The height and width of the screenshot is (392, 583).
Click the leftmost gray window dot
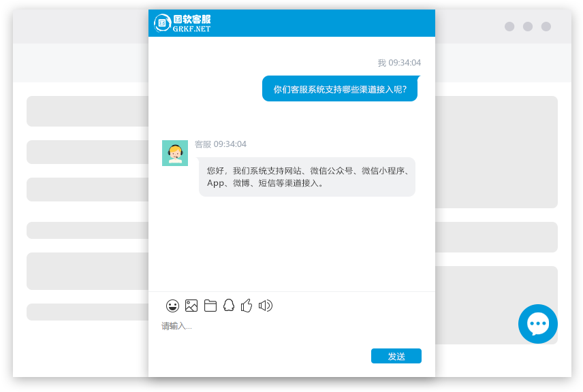coord(509,27)
